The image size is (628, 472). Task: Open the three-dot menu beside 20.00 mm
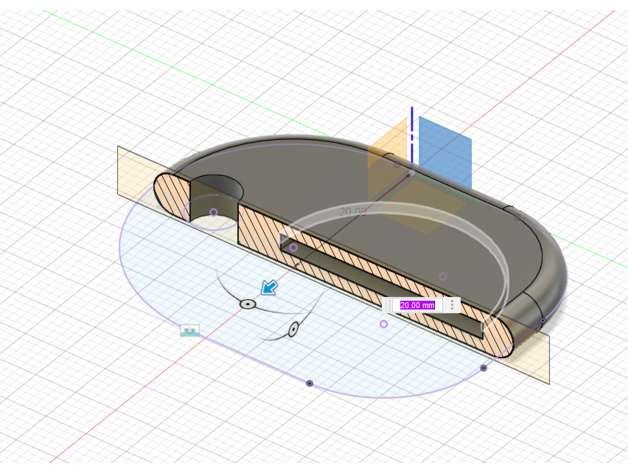[452, 305]
